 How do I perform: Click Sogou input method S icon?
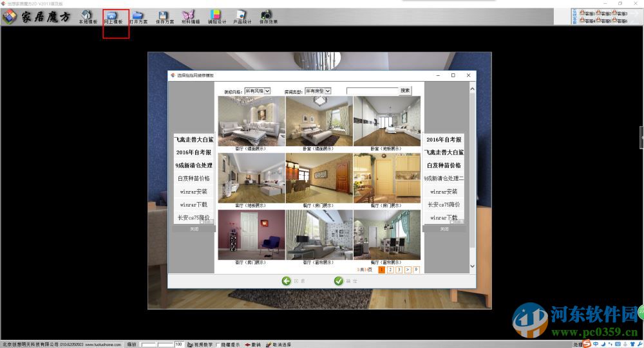tap(587, 344)
